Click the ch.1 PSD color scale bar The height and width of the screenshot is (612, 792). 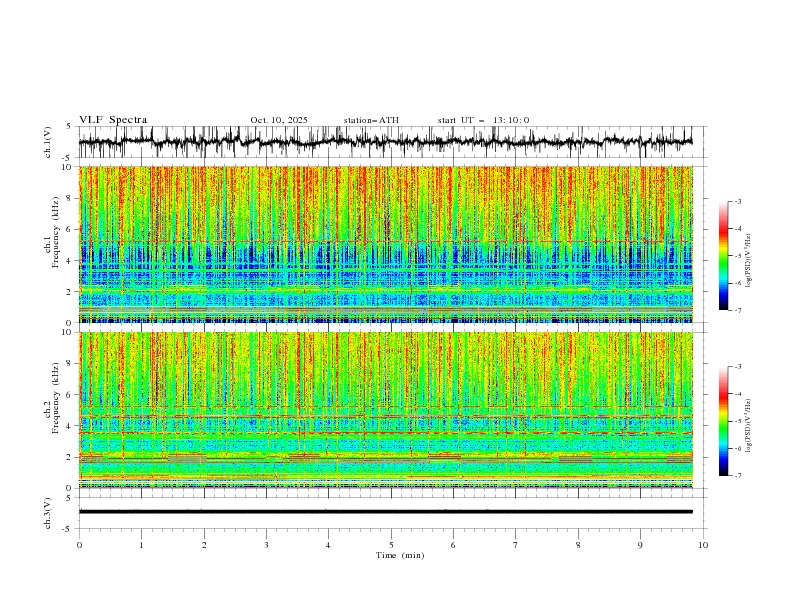coord(723,256)
